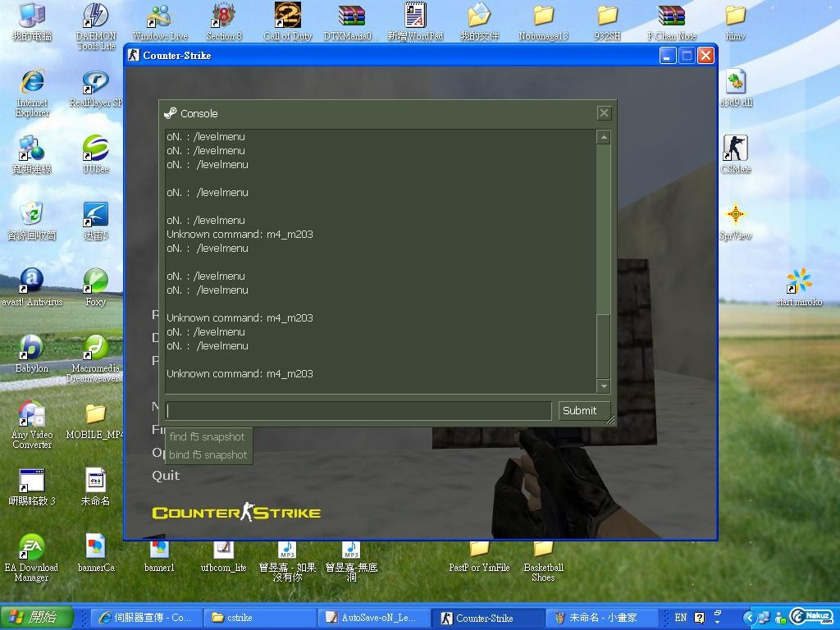Click the Counter-Strike taskbar button

click(489, 618)
